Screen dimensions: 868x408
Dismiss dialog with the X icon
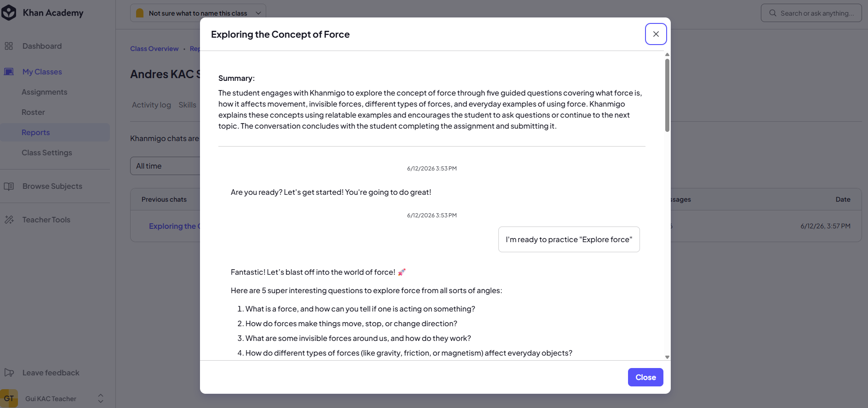656,34
